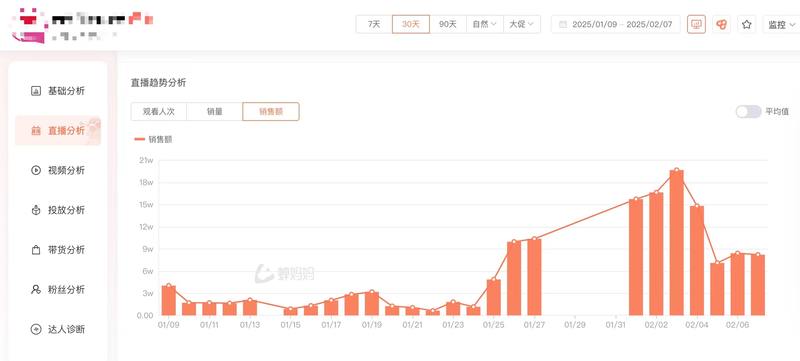800x361 pixels.
Task: Click the orange clover icon button
Action: [x=721, y=24]
